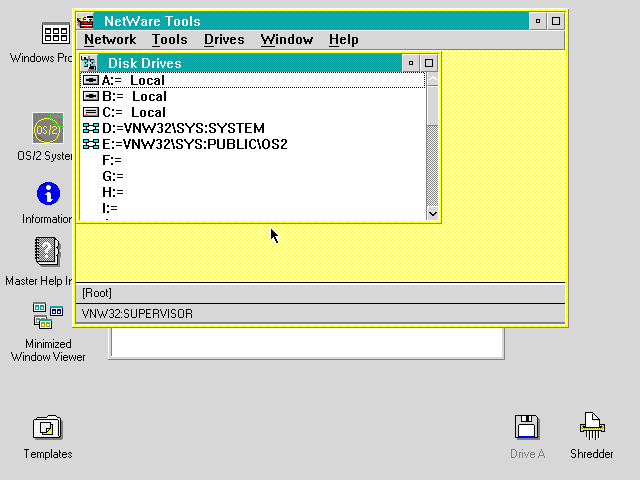Select E:=VNW32\SYS:PUBLIC\OS2 mapping

[253, 144]
